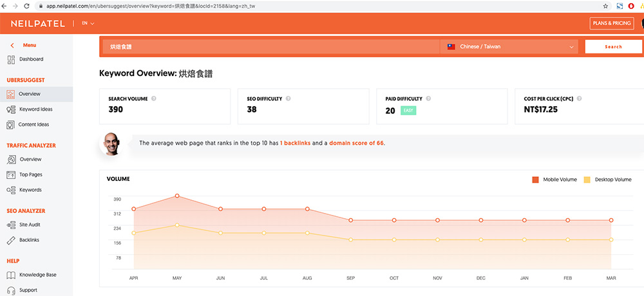Screen dimensions: 644x296
Task: Click the padlock icon in address bar
Action: tap(41, 6)
